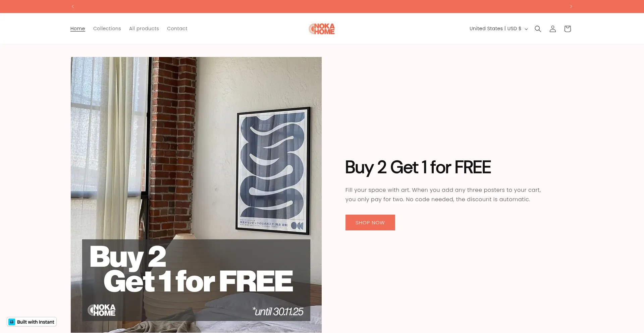Open the account login icon

552,29
